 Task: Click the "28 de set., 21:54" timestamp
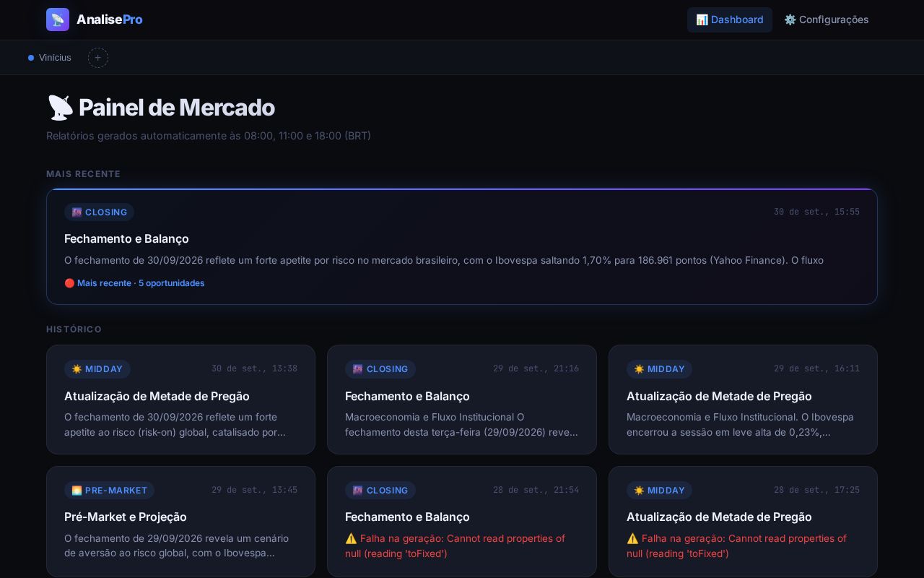pyautogui.click(x=536, y=490)
